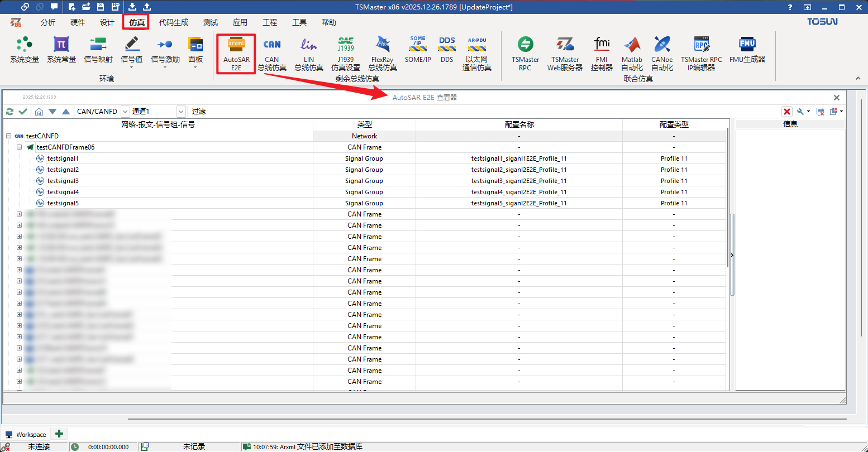The image size is (868, 452).
Task: Open the DDS simulation tool
Action: click(x=447, y=50)
